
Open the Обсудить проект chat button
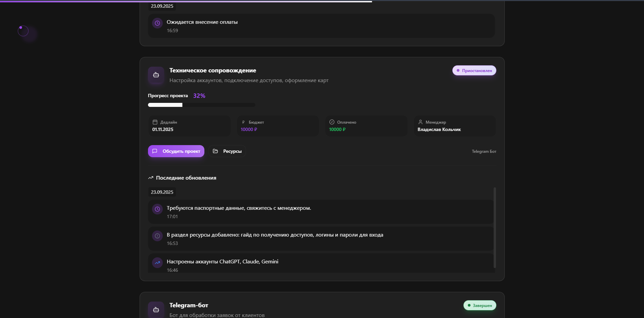[x=176, y=151]
